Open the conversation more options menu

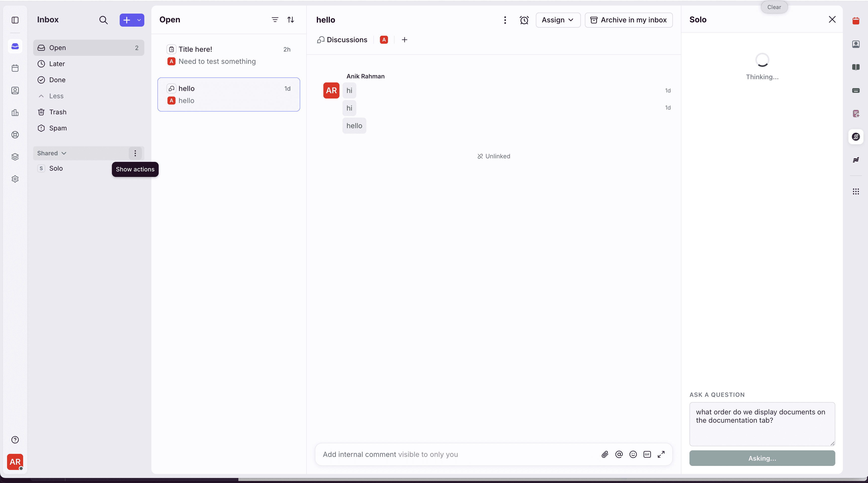[x=505, y=20]
